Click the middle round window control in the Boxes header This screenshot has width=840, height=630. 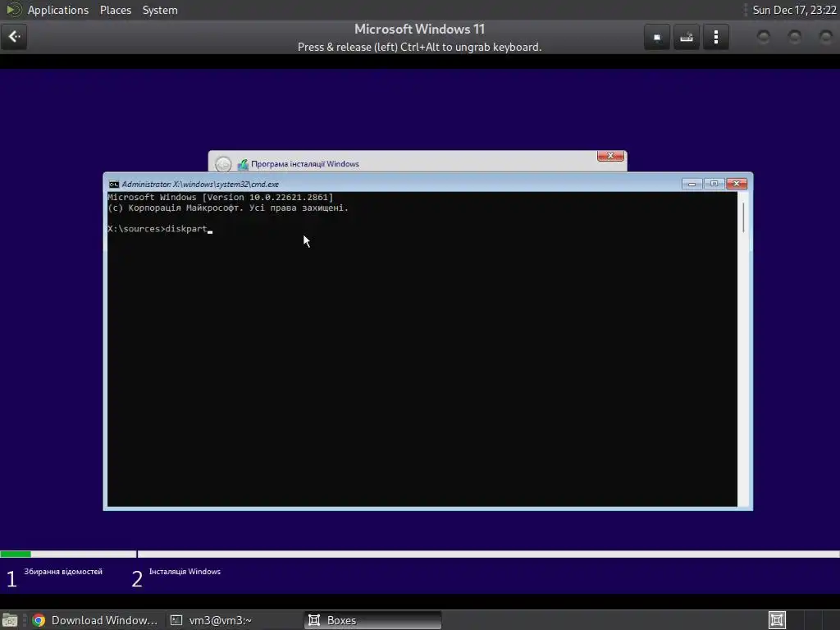pos(794,36)
